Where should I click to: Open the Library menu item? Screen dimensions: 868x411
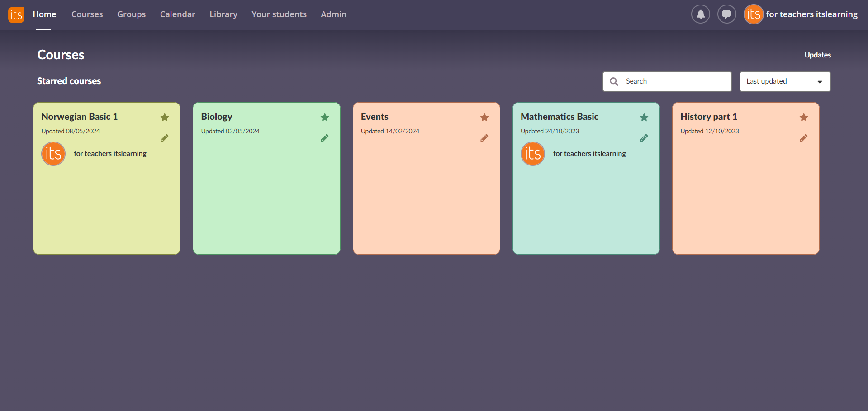pyautogui.click(x=223, y=14)
